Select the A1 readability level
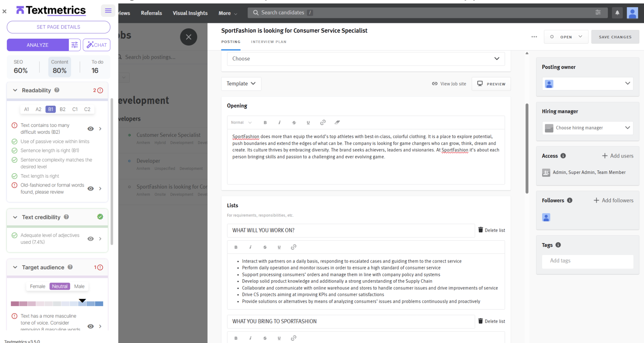Screen dimensions: 644x343 pos(26,109)
